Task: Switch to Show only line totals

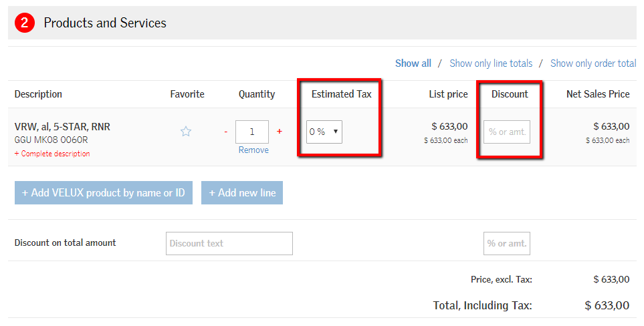Action: coord(491,63)
